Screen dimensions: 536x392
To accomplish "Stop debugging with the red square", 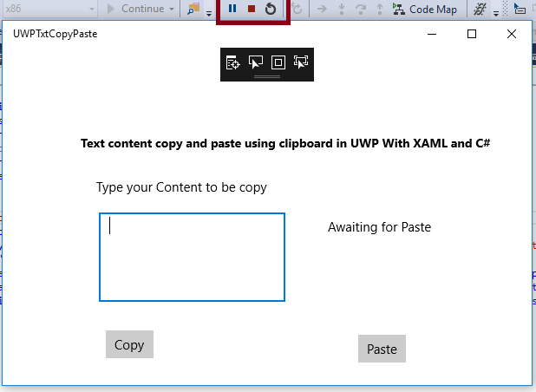I will (x=252, y=9).
